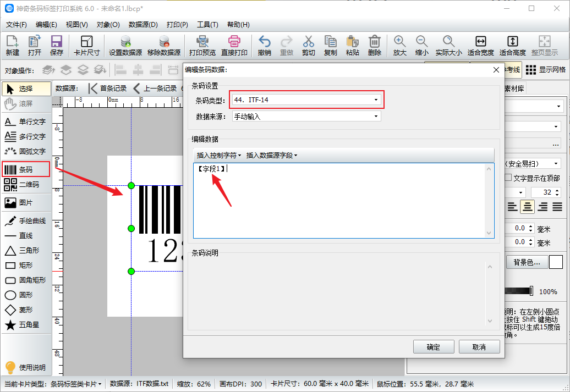570x392 pixels.
Task: Click 设置数据源 database icon
Action: point(125,46)
